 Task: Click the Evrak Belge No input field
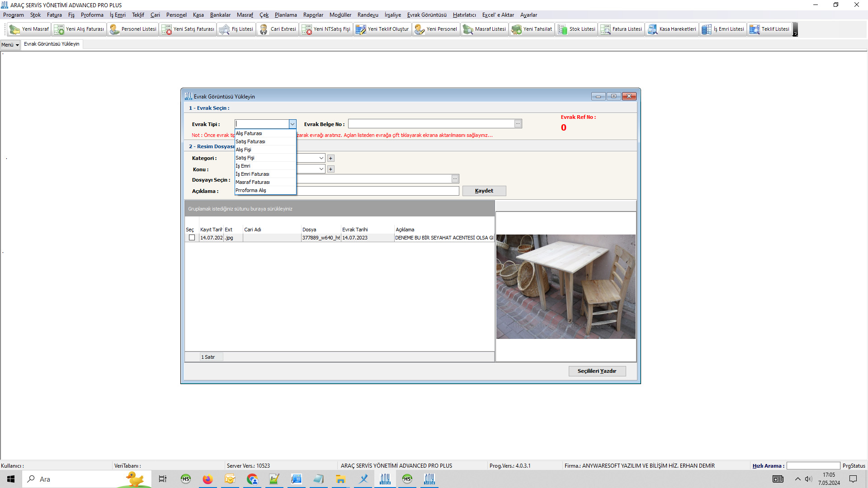pos(431,124)
